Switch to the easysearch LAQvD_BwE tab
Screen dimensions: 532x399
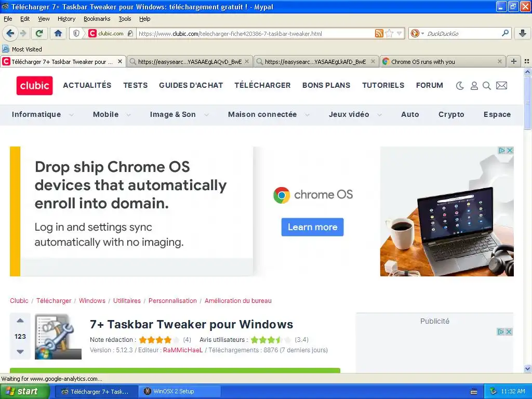coord(190,62)
